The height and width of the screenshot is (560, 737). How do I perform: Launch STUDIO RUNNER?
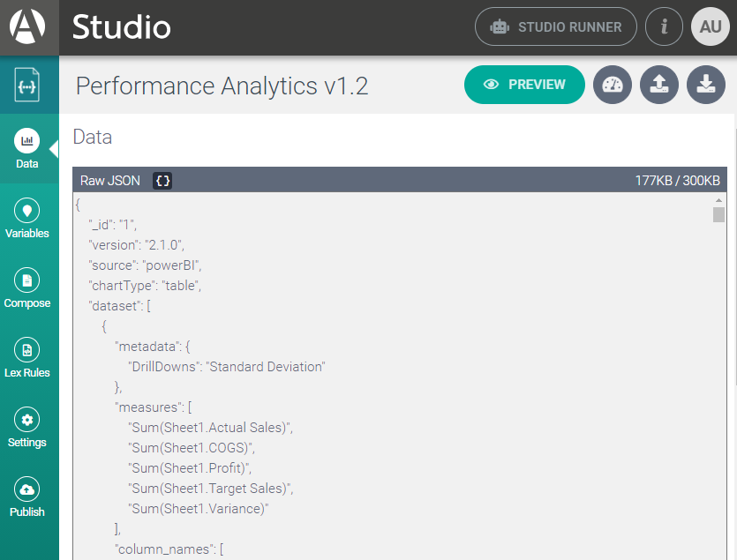[555, 26]
